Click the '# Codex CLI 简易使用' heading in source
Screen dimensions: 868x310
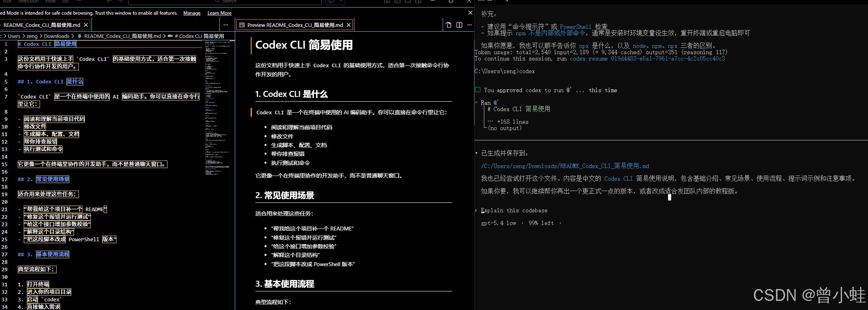click(x=47, y=44)
